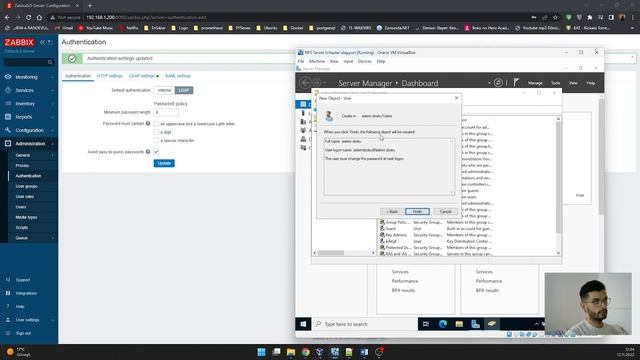Viewport: 640px width, 360px height.
Task: Click VM Windows Start button
Action: [x=303, y=324]
